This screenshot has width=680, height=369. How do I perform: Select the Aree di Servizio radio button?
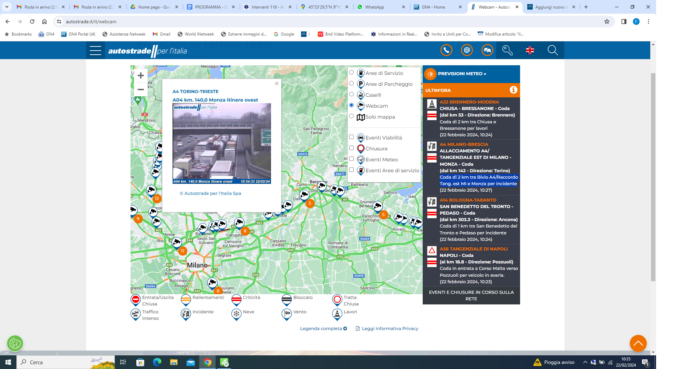[x=352, y=72]
